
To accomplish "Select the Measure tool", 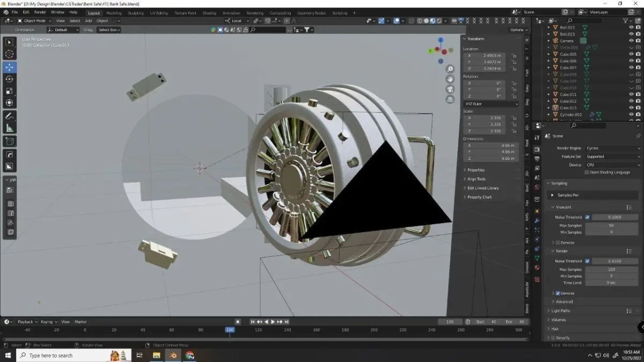I will click(10, 128).
